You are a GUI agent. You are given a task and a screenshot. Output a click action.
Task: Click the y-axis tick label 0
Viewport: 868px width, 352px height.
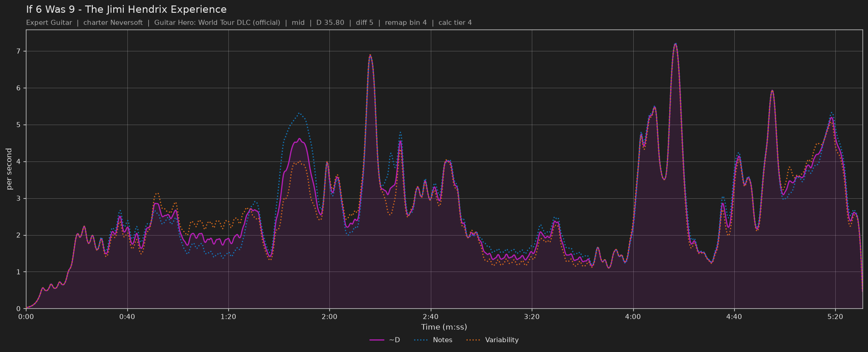click(x=19, y=309)
